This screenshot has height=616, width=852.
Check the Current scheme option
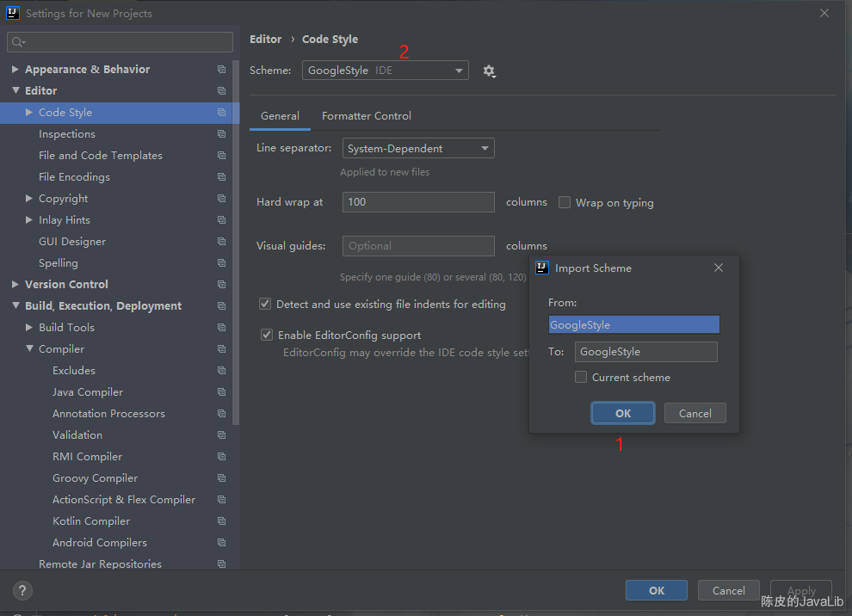(x=581, y=377)
